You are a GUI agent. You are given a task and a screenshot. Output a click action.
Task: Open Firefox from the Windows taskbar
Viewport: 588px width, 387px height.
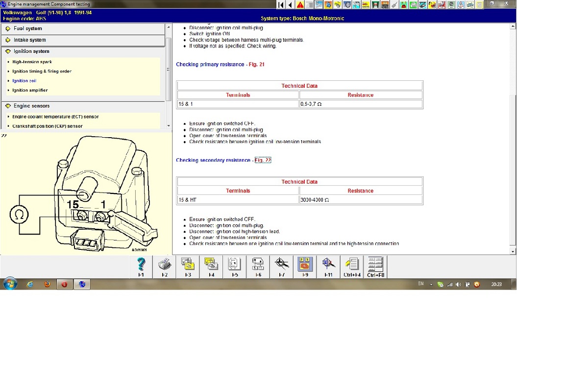tap(47, 284)
